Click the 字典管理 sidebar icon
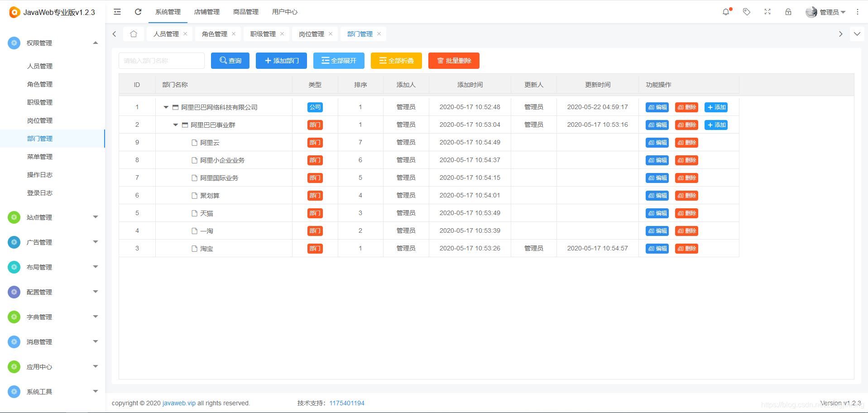Image resolution: width=868 pixels, height=413 pixels. pos(14,317)
